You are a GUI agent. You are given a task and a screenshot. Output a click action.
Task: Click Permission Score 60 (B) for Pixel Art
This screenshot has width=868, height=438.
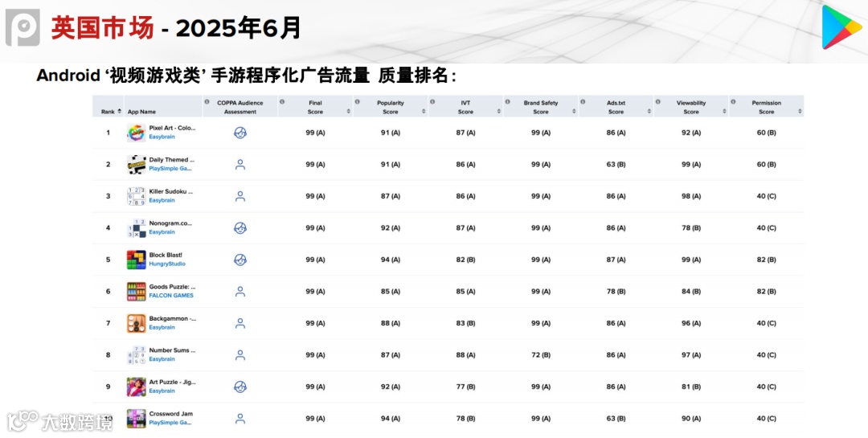[x=766, y=133]
